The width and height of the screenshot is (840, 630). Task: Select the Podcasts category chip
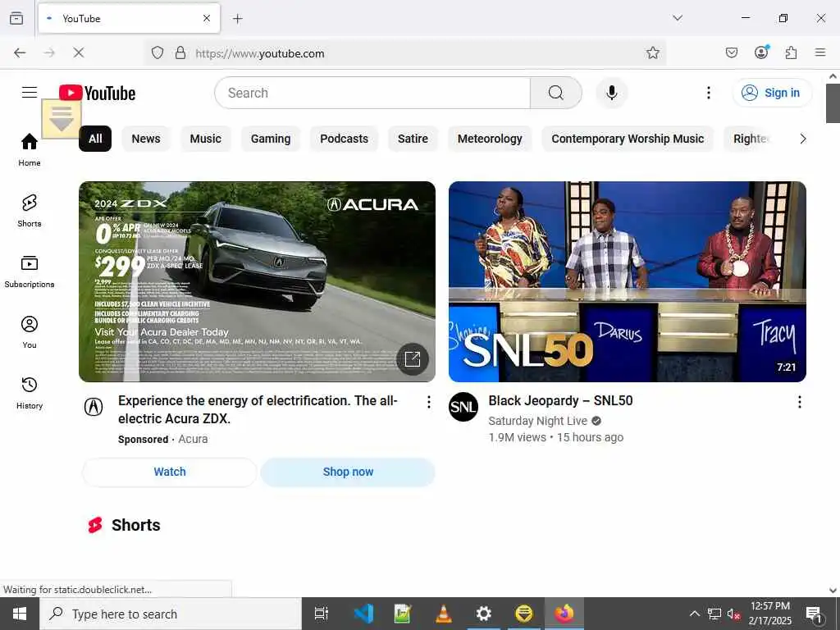pyautogui.click(x=344, y=139)
